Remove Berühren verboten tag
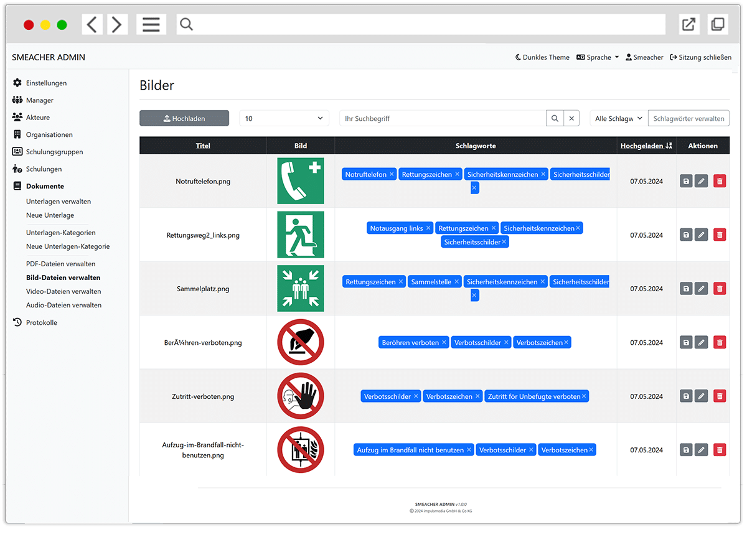Screen dimensions: 747x560 (x=444, y=342)
